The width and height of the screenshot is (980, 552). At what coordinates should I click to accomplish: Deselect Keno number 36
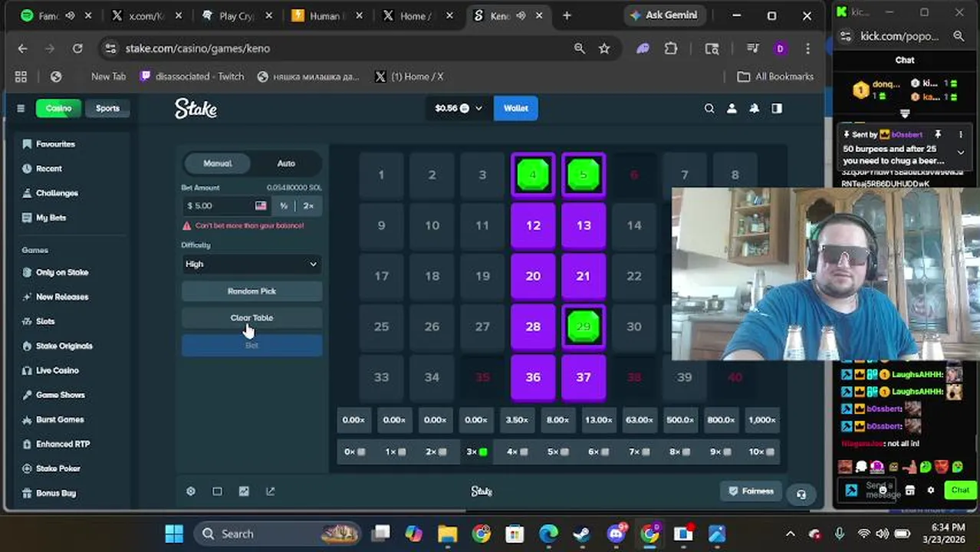[x=533, y=377]
